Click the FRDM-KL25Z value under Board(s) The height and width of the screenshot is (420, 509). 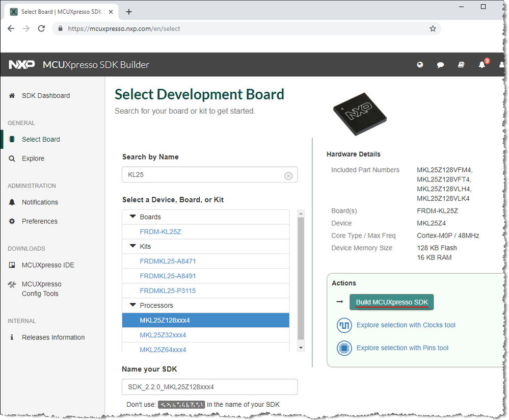437,211
